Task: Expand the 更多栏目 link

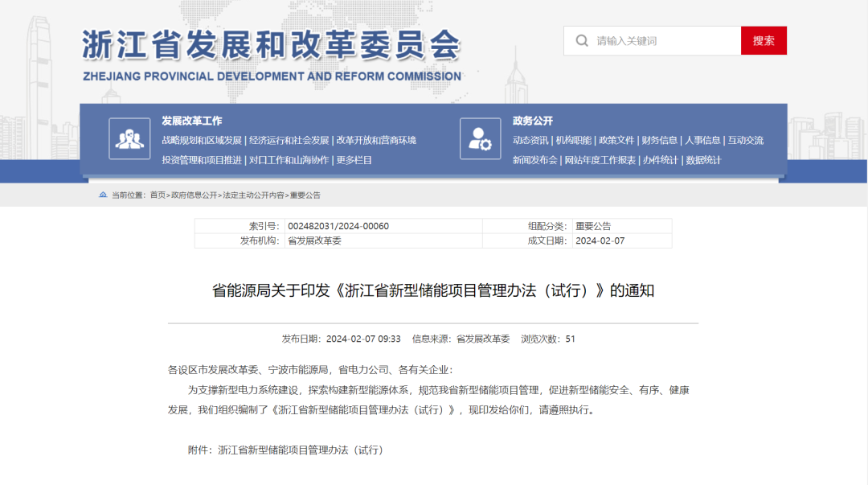Action: 354,160
